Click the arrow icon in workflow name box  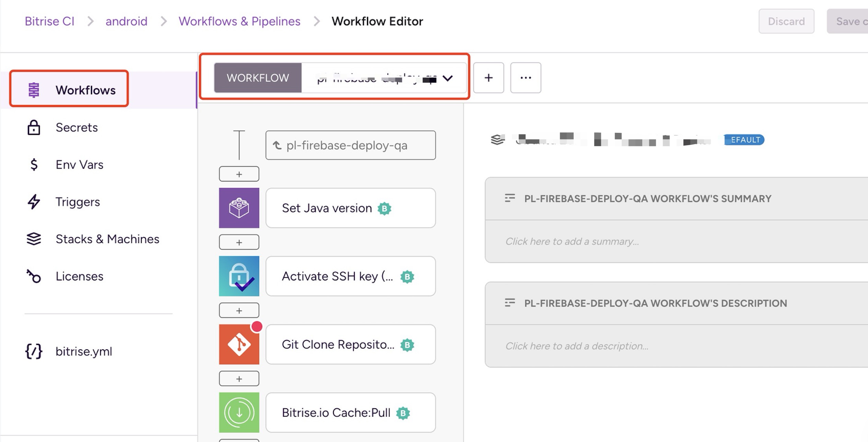point(277,146)
